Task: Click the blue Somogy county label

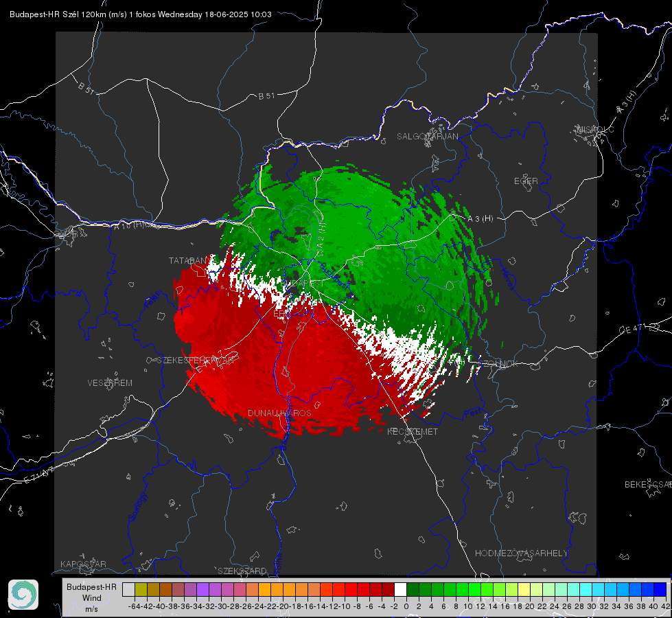Action: tap(138, 507)
